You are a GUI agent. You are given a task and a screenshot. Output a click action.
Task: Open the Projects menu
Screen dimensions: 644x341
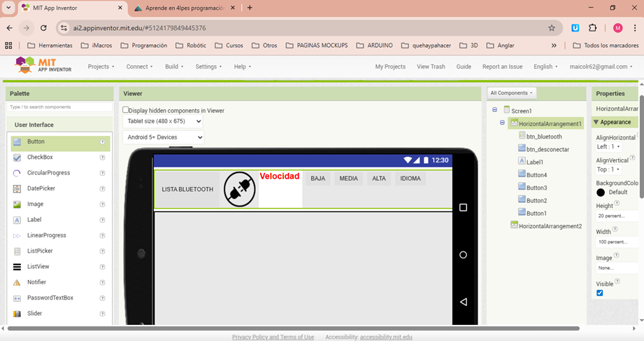101,67
